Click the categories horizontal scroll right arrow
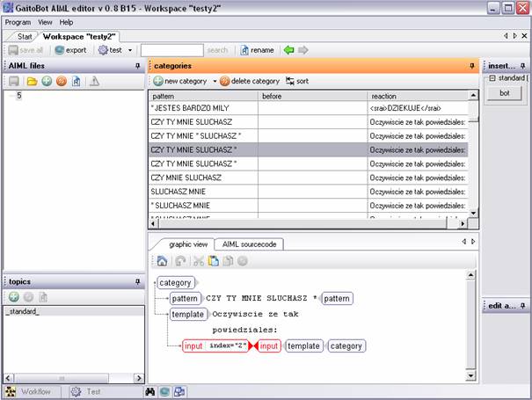The width and height of the screenshot is (532, 400). point(463,223)
